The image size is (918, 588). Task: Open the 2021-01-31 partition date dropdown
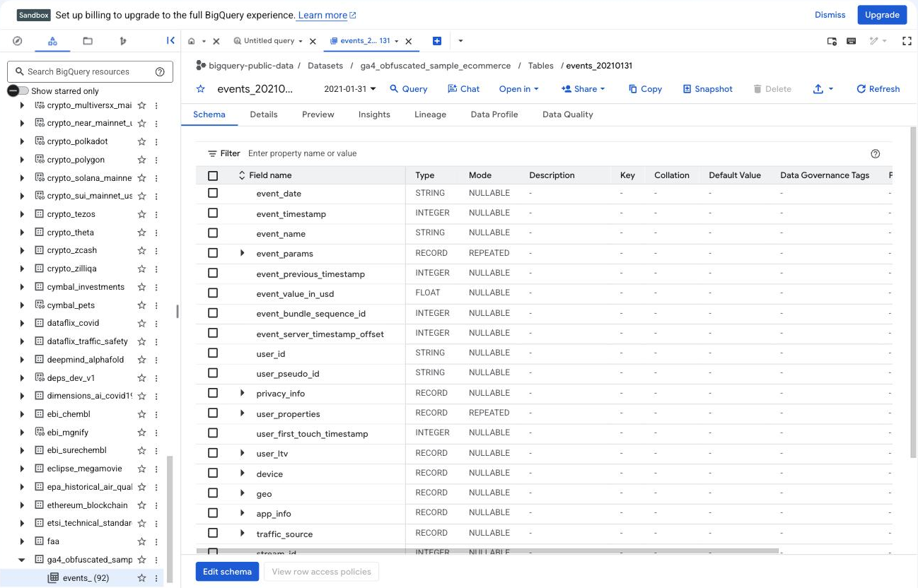[x=349, y=89]
